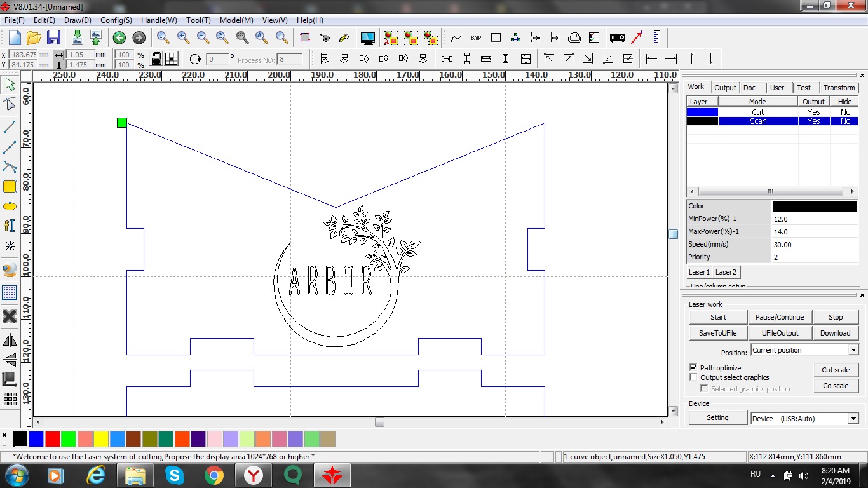The height and width of the screenshot is (488, 868).
Task: Open the File menu
Action: pos(15,20)
